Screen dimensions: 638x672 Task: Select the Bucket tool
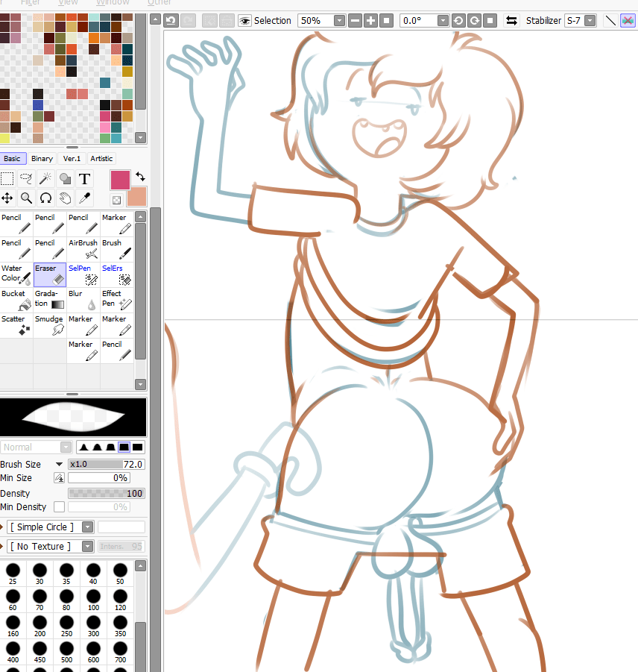coord(16,298)
